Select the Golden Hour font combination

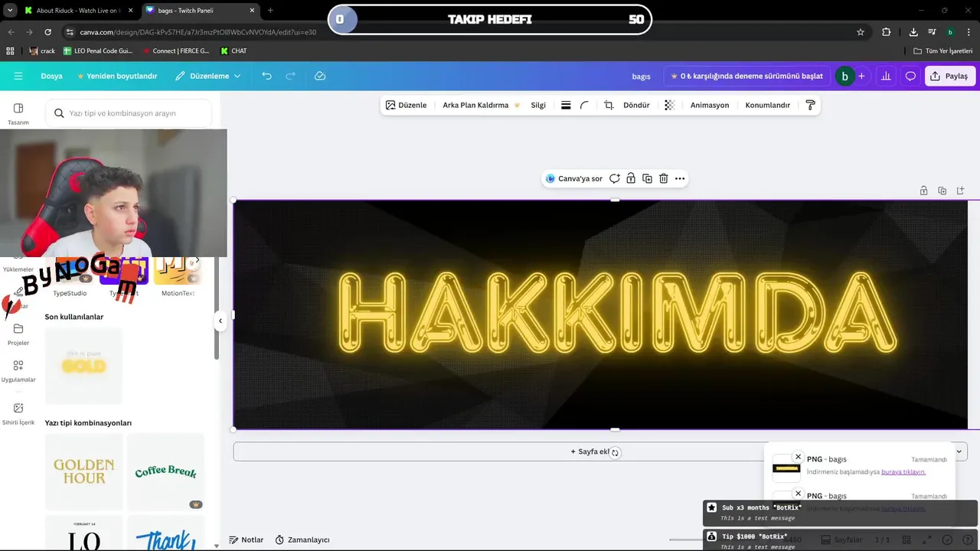tap(83, 471)
